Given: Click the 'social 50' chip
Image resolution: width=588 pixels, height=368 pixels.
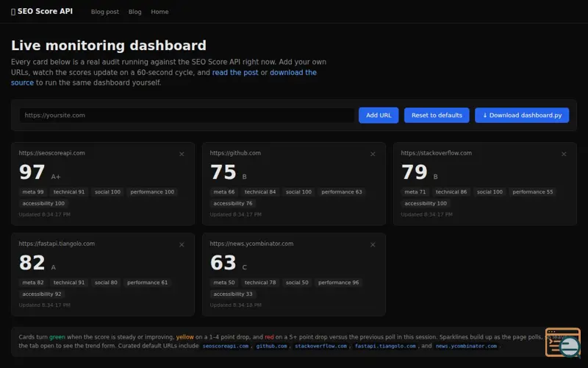Looking at the screenshot, I should 297,283.
